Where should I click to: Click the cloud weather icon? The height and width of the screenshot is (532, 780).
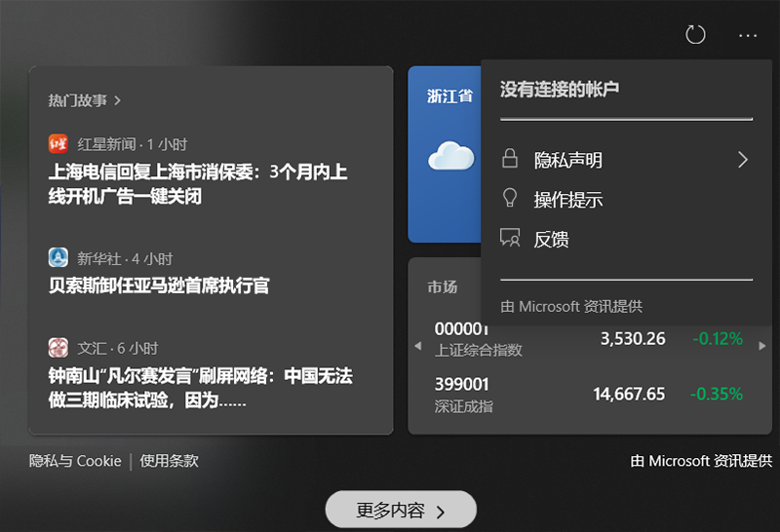coord(451,156)
